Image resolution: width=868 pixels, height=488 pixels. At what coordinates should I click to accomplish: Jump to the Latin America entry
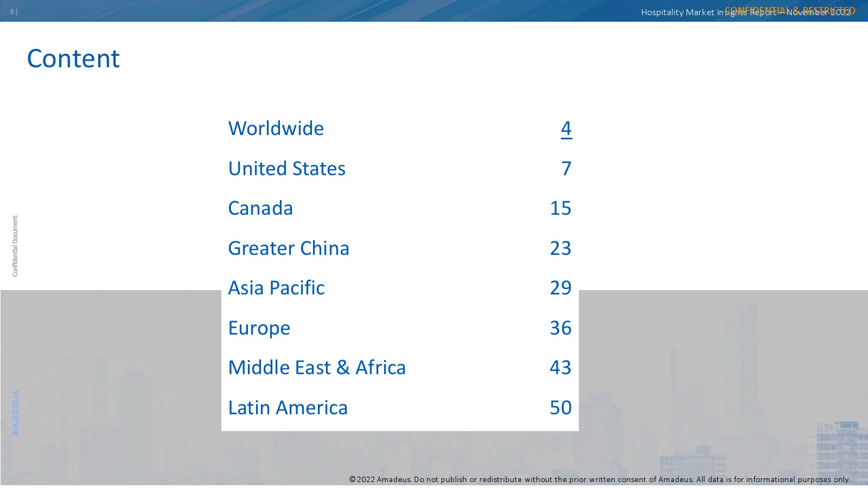(x=288, y=408)
